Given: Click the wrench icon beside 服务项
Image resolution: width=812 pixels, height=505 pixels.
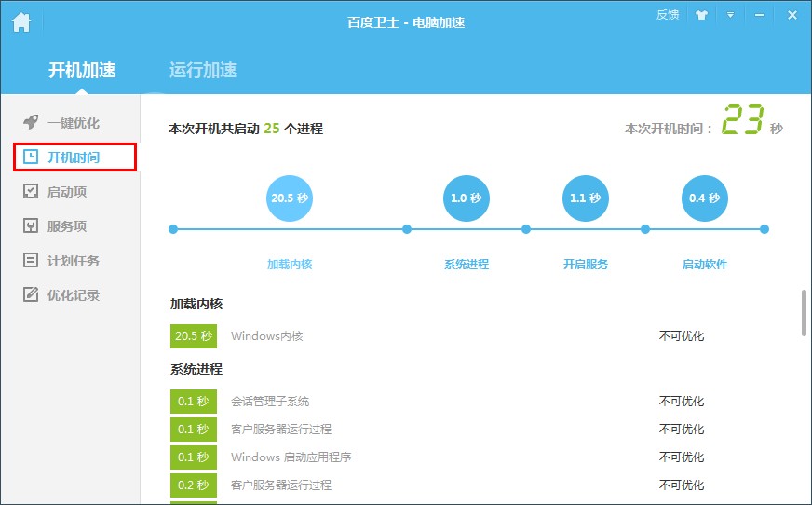Looking at the screenshot, I should click(x=31, y=225).
